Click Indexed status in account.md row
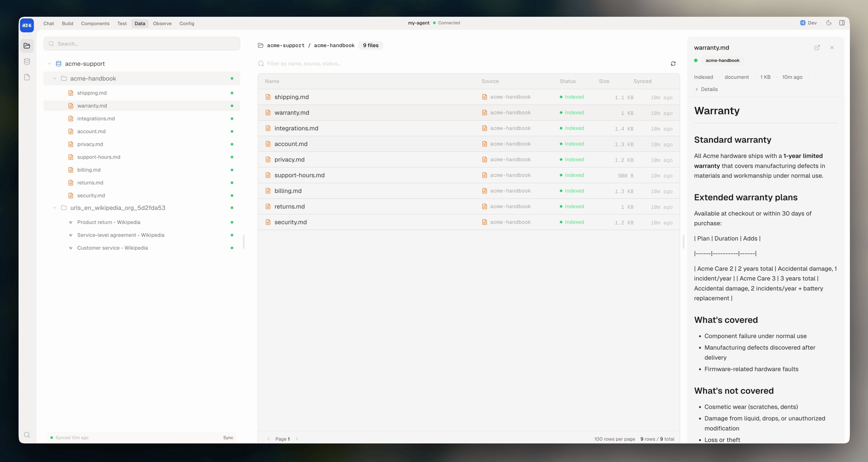 [x=572, y=144]
